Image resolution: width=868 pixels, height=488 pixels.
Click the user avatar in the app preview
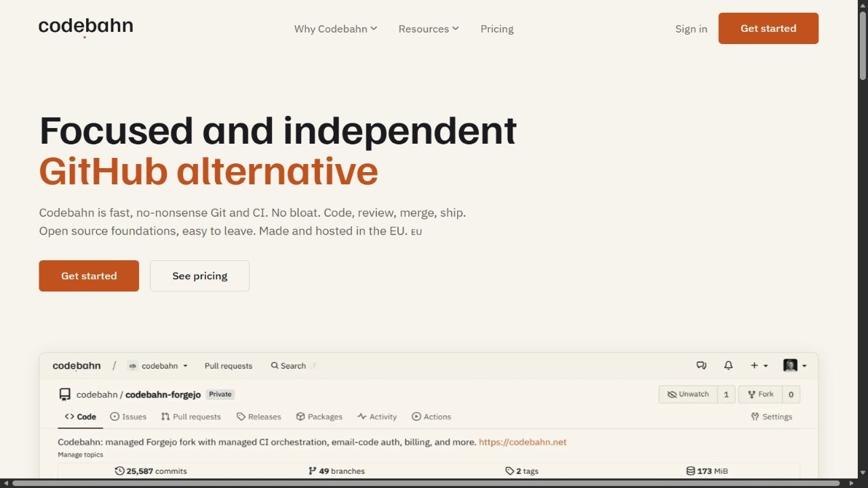[x=790, y=365]
